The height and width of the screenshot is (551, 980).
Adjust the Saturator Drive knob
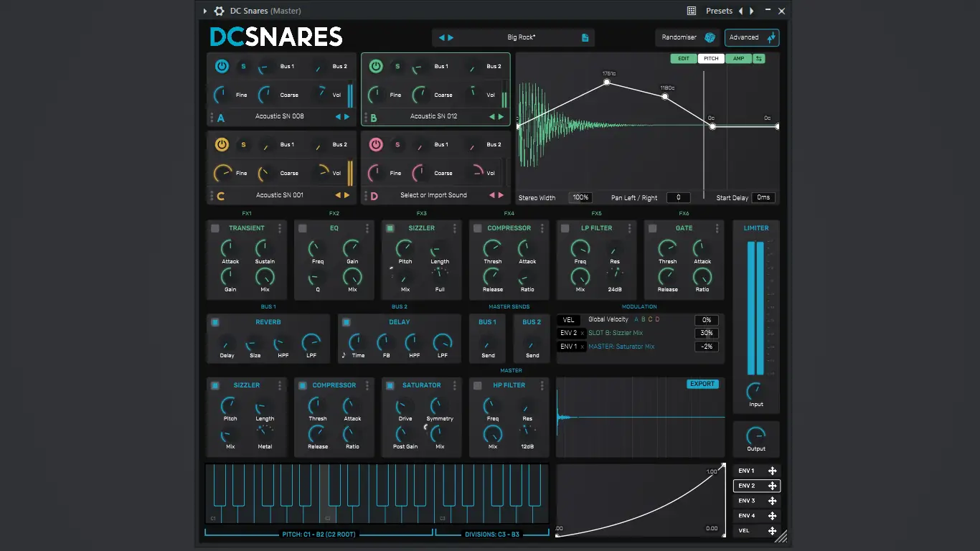pos(405,406)
